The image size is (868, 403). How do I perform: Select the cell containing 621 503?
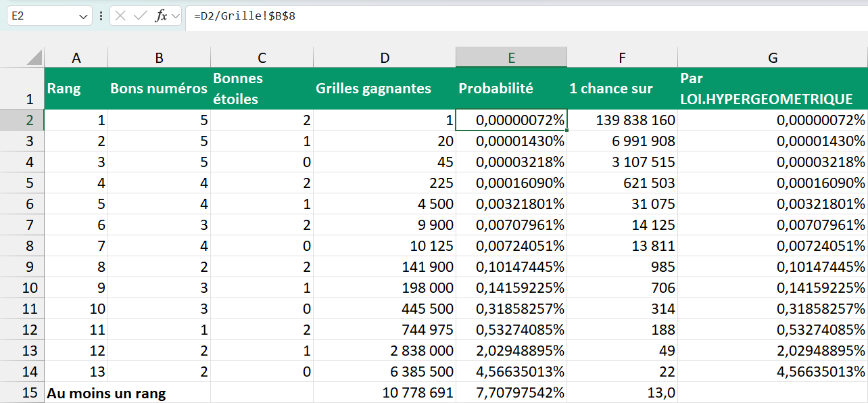(x=622, y=183)
